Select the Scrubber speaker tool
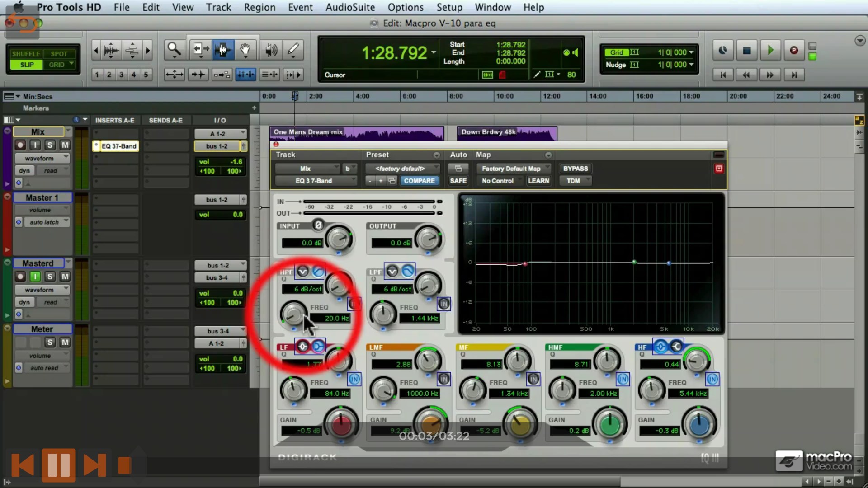 pyautogui.click(x=270, y=50)
